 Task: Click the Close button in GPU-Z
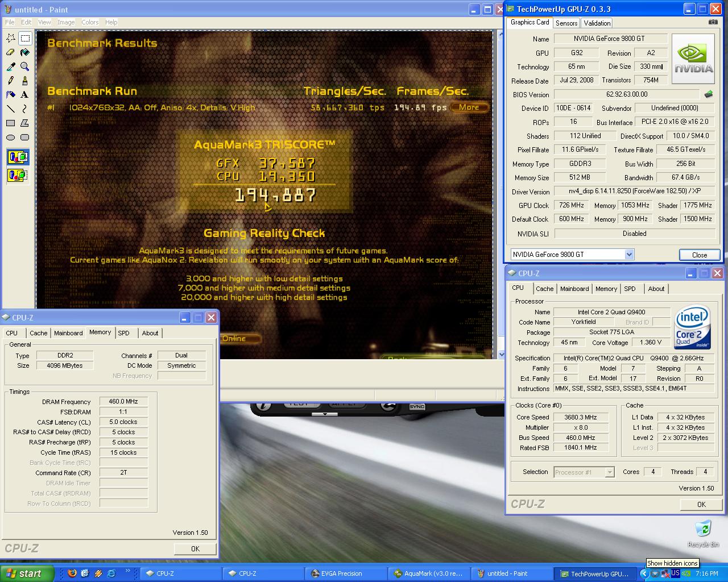click(x=700, y=255)
